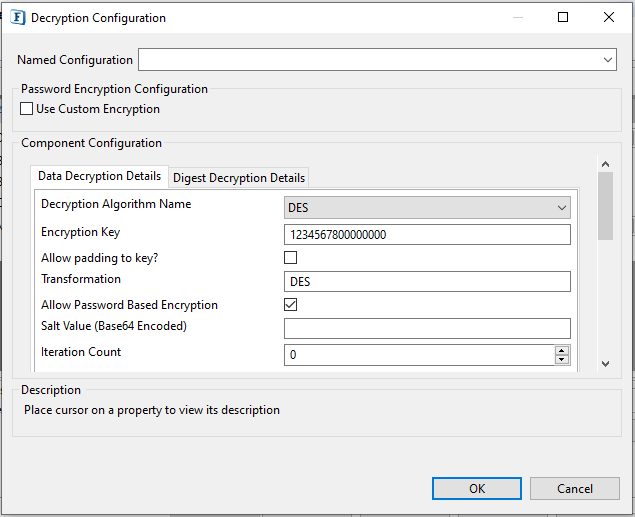The image size is (635, 517).
Task: Click the Transformation field containing DES
Action: click(x=427, y=281)
